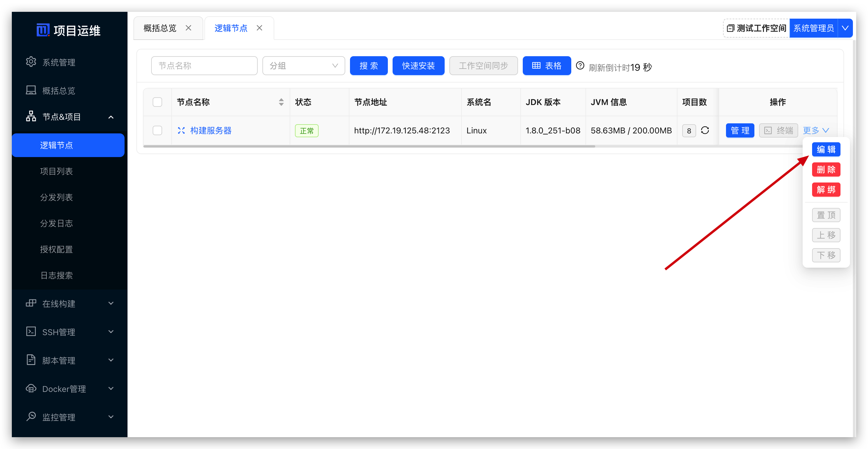This screenshot has height=449, width=868.
Task: Click the 概括总览 monitor icon in sidebar
Action: pos(31,90)
